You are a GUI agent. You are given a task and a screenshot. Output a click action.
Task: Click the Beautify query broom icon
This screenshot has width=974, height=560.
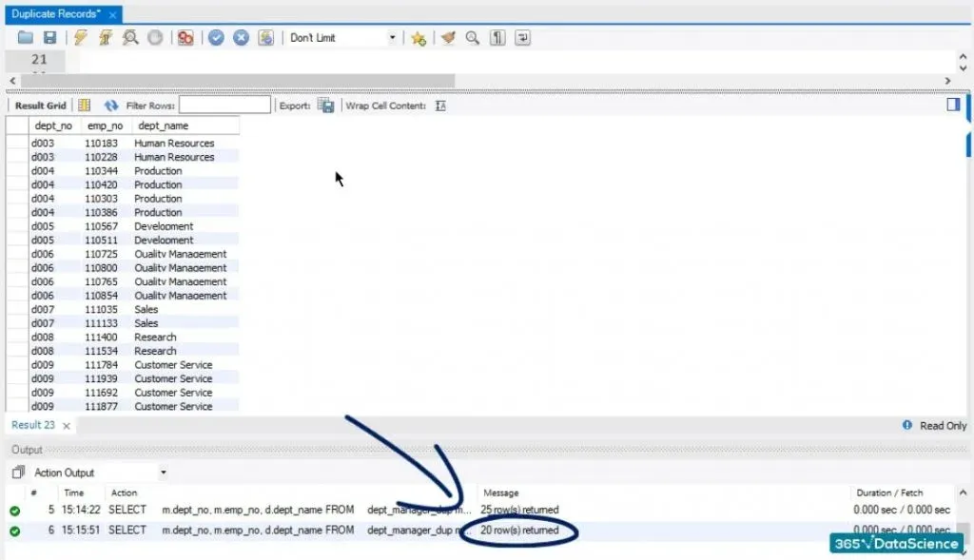coord(448,38)
